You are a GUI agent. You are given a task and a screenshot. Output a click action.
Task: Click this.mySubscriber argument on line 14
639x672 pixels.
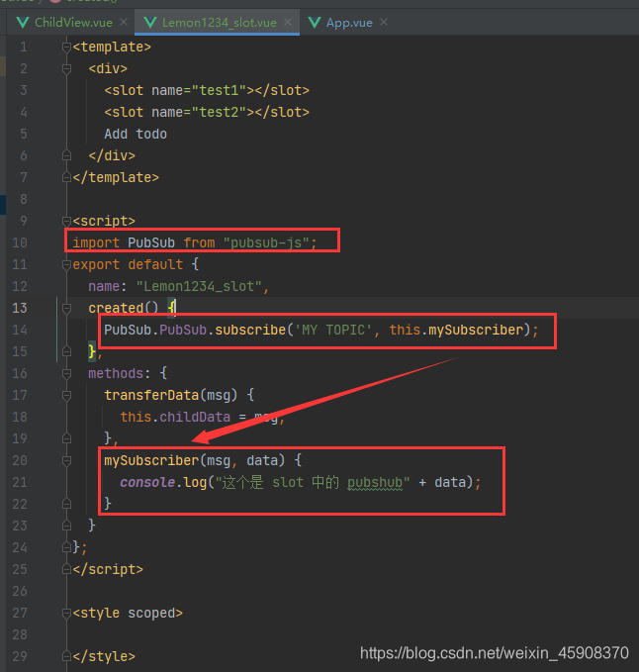tap(457, 330)
